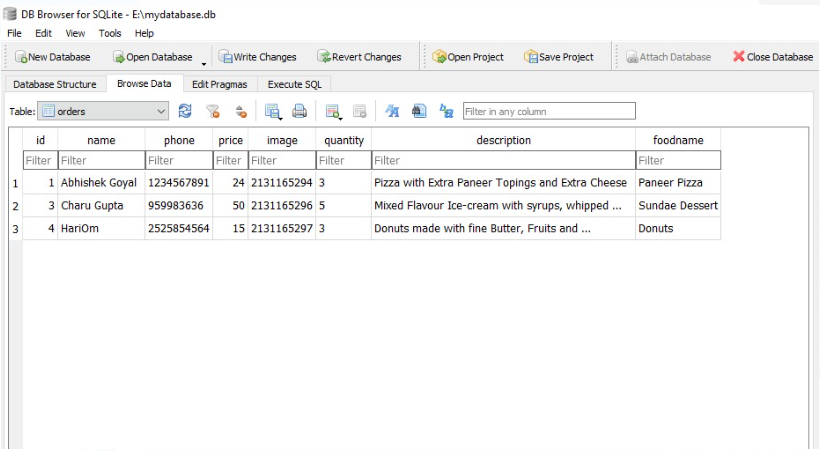Select row header number 1

tap(15, 183)
